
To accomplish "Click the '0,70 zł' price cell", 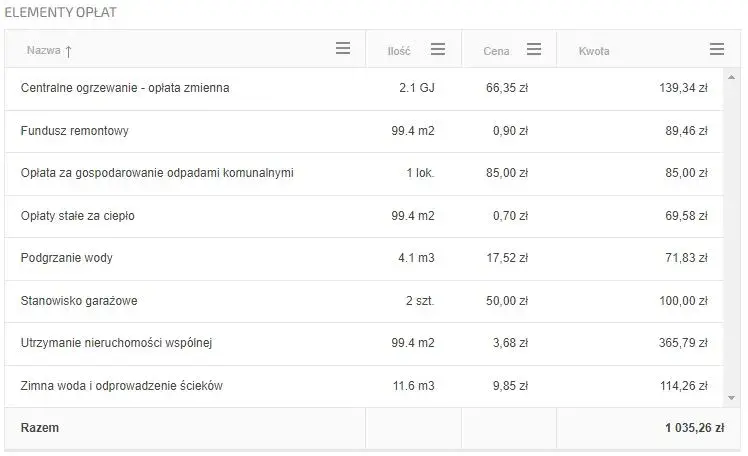I will (x=510, y=216).
